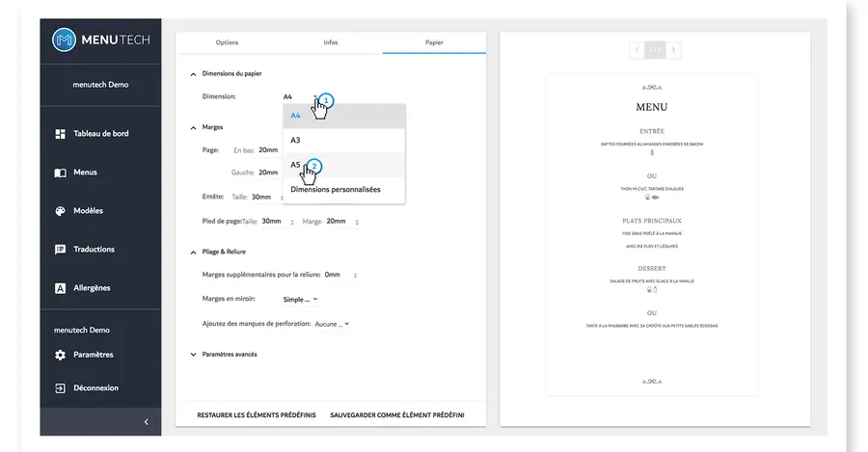Screen dimensions: 868x452
Task: Open the Menus book icon
Action: click(x=60, y=173)
